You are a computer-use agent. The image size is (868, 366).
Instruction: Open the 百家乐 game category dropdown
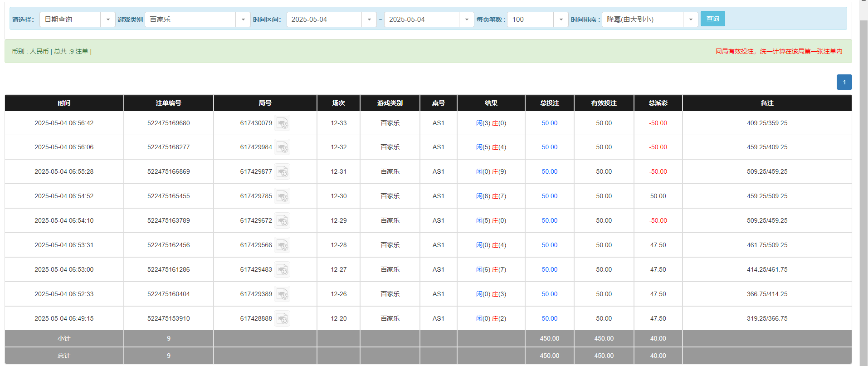point(243,20)
